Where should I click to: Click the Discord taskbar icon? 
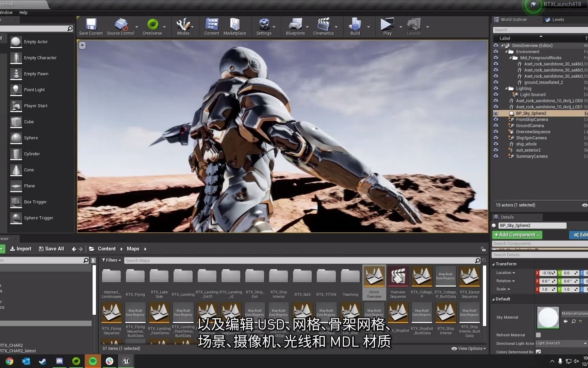pyautogui.click(x=59, y=361)
